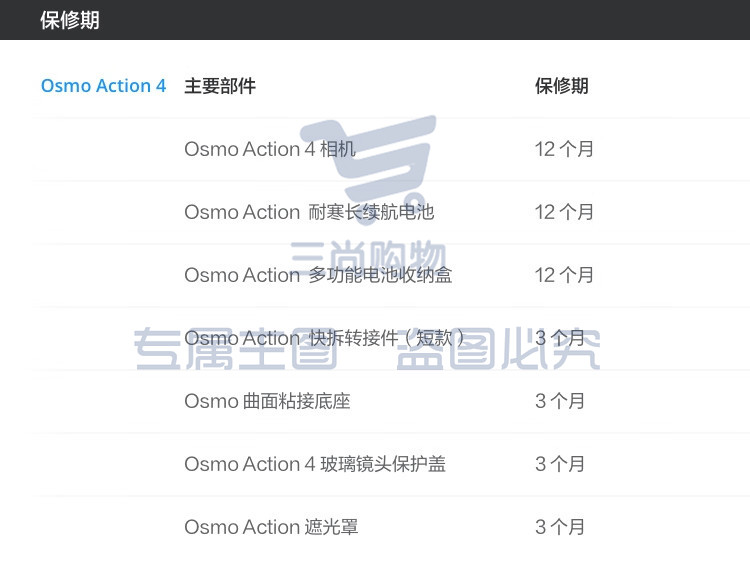The image size is (750, 581).
Task: Click the 三尚购物 watermark text
Action: click(368, 259)
